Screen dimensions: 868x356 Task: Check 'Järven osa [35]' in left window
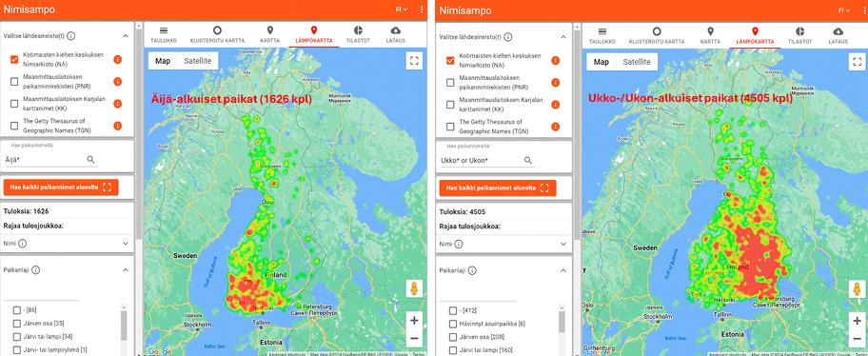(x=17, y=324)
